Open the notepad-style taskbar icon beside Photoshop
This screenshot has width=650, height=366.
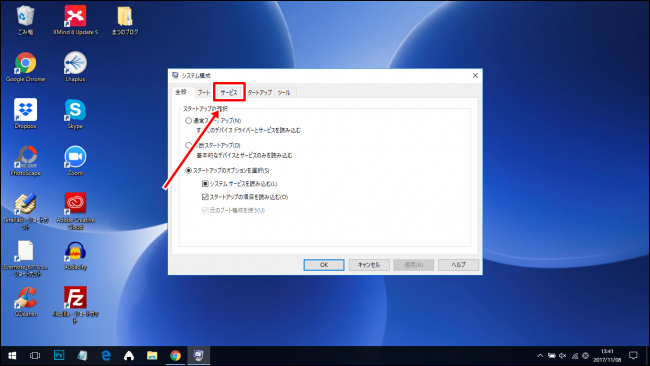[x=82, y=356]
